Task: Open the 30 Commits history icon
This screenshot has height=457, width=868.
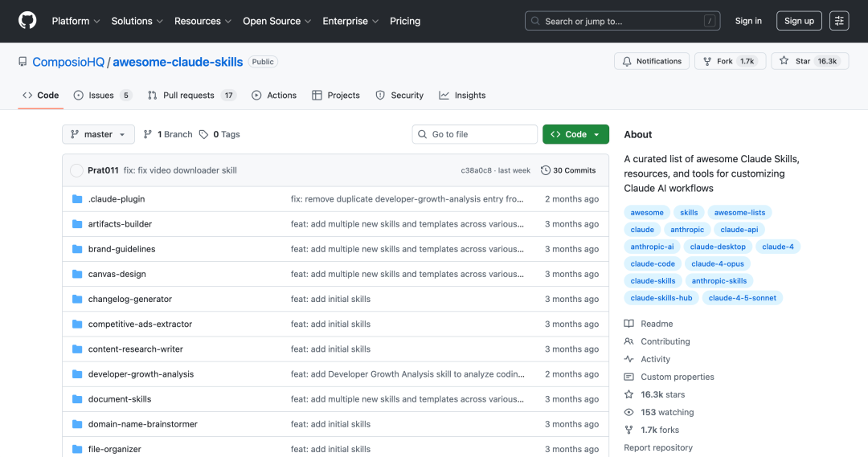Action: [546, 170]
